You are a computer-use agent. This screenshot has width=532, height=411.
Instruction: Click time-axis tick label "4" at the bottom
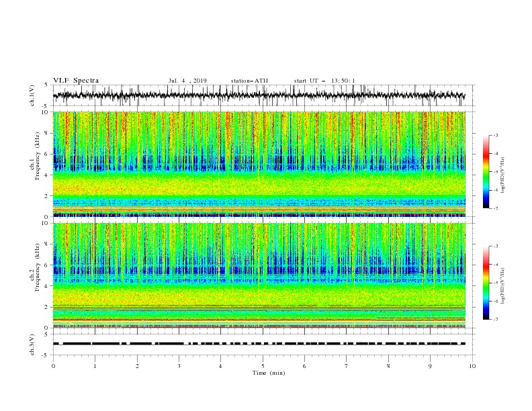click(220, 366)
